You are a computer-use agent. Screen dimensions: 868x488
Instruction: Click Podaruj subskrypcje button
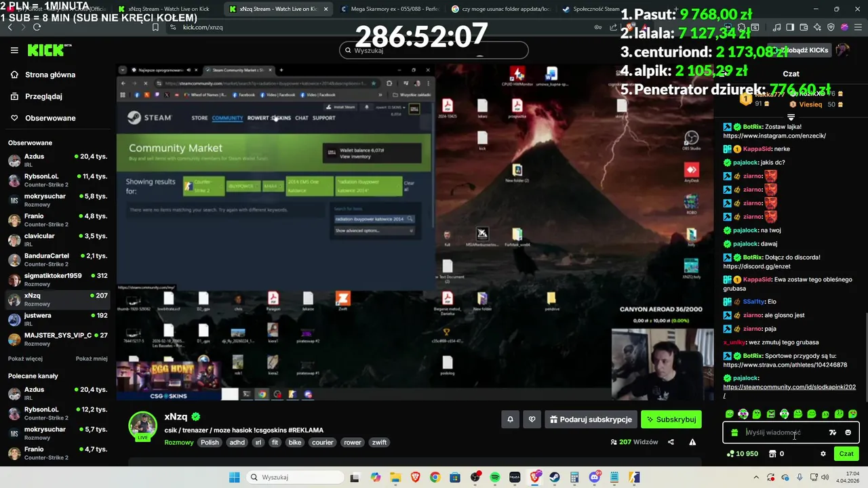pyautogui.click(x=591, y=420)
